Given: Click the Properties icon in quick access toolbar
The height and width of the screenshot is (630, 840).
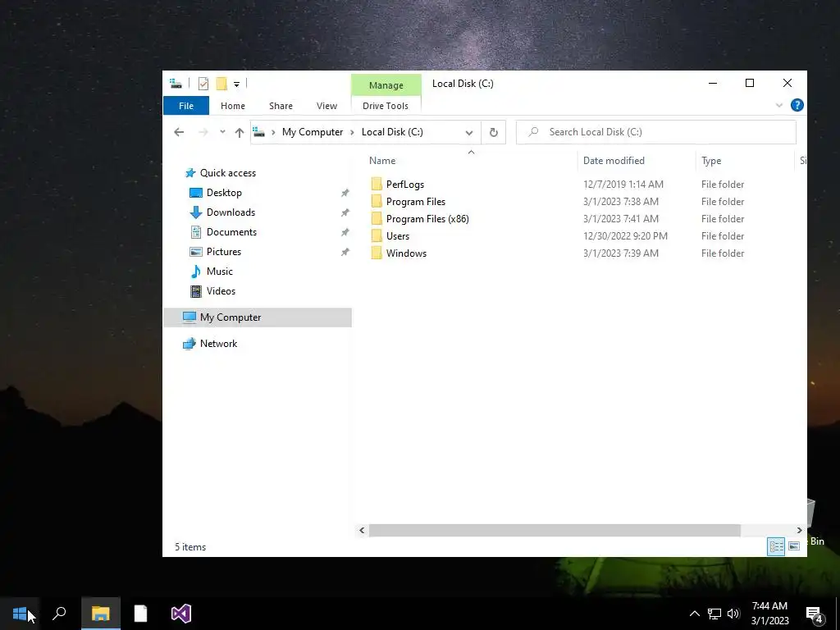Looking at the screenshot, I should click(203, 84).
